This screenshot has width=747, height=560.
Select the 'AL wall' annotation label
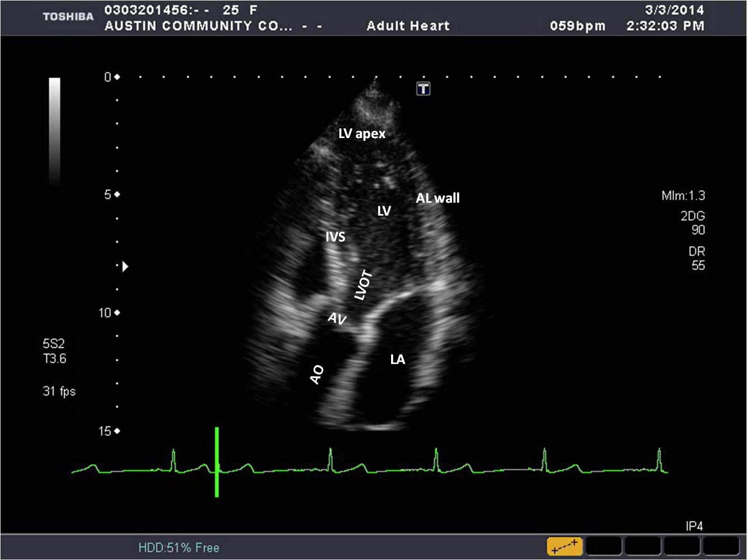(438, 198)
